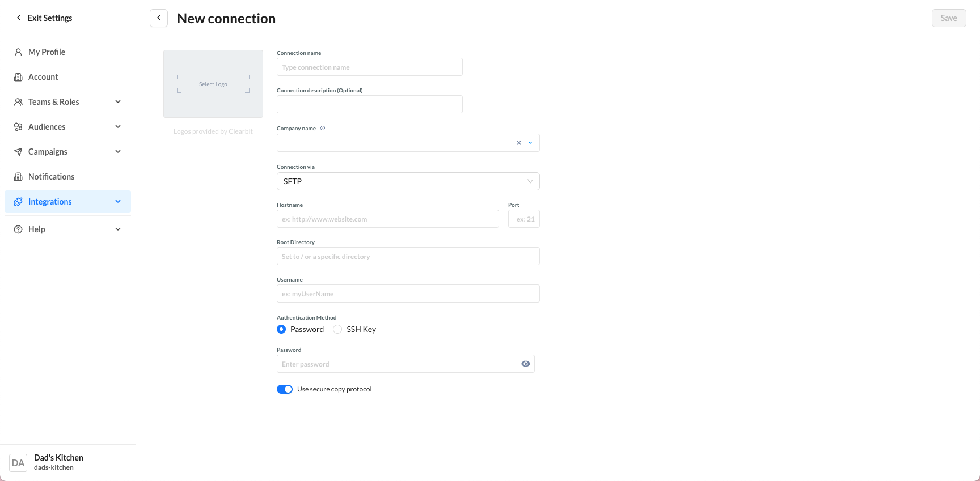Open the Company name dropdown arrow
Image resolution: width=980 pixels, height=481 pixels.
[530, 143]
